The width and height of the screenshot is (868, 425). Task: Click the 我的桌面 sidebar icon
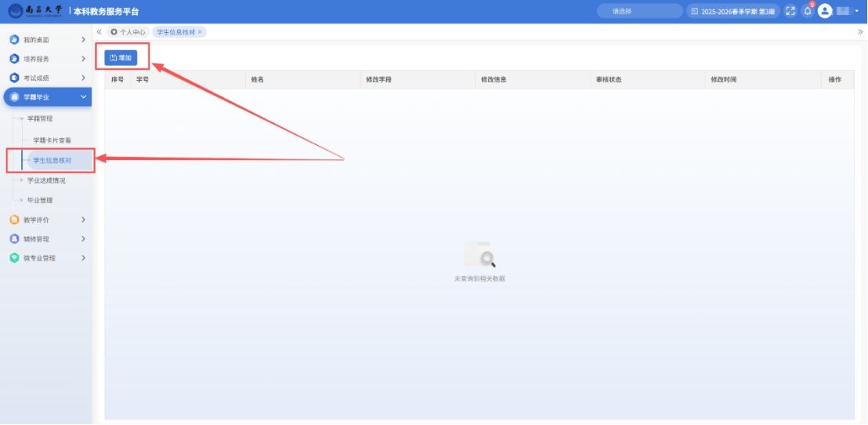14,40
